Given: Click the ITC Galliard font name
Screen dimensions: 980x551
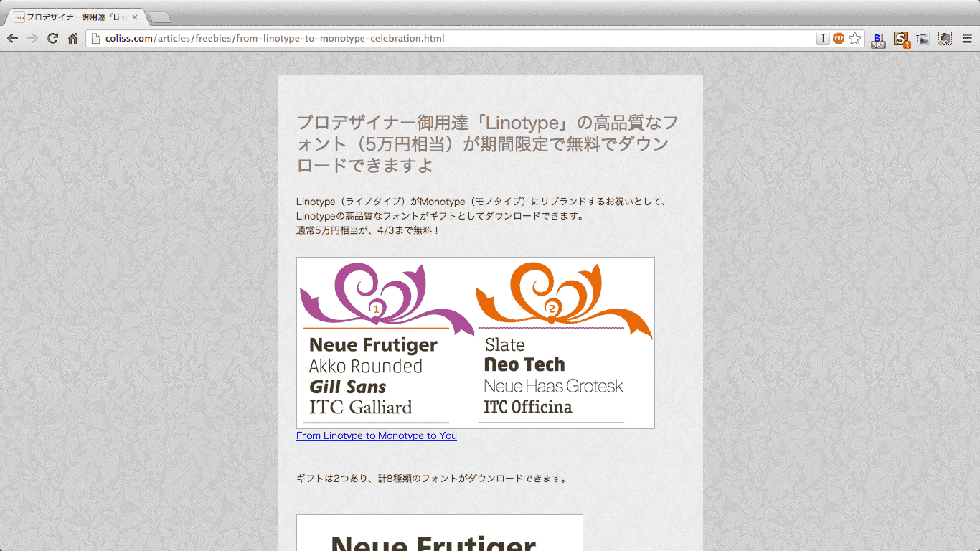Looking at the screenshot, I should 361,408.
